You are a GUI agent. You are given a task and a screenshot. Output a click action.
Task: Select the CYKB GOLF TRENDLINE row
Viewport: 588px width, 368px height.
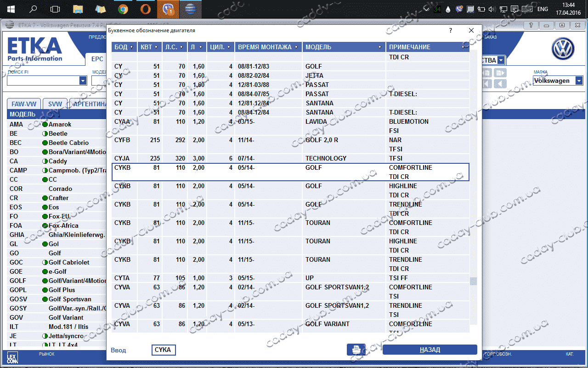click(290, 209)
